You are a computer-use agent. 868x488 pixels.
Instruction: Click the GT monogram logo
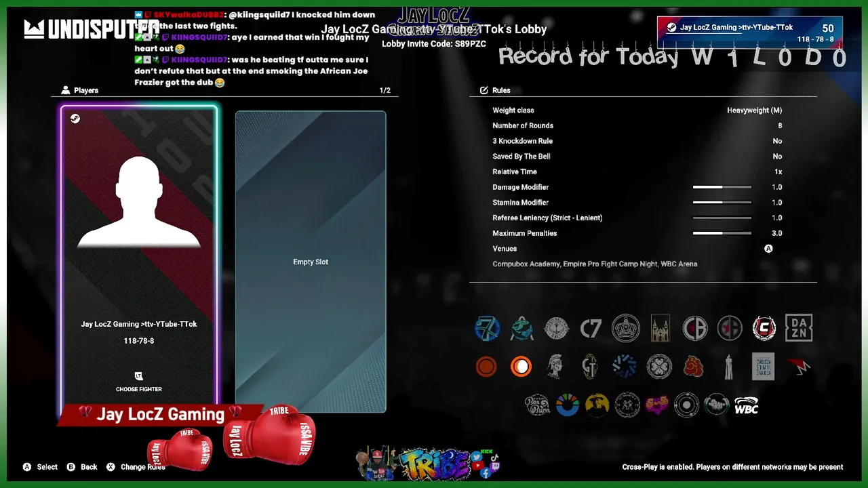coord(590,367)
